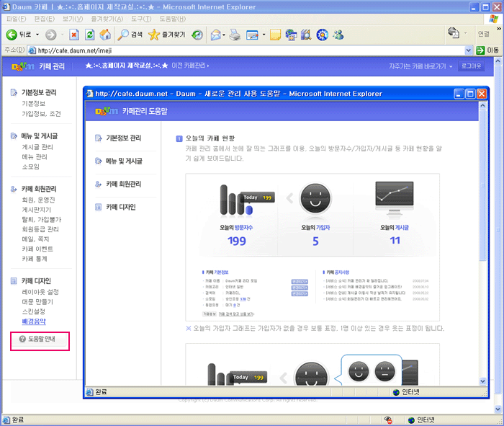This screenshot has width=504, height=426.
Task: Open the Mail envelope toolbar icon
Action: [216, 35]
